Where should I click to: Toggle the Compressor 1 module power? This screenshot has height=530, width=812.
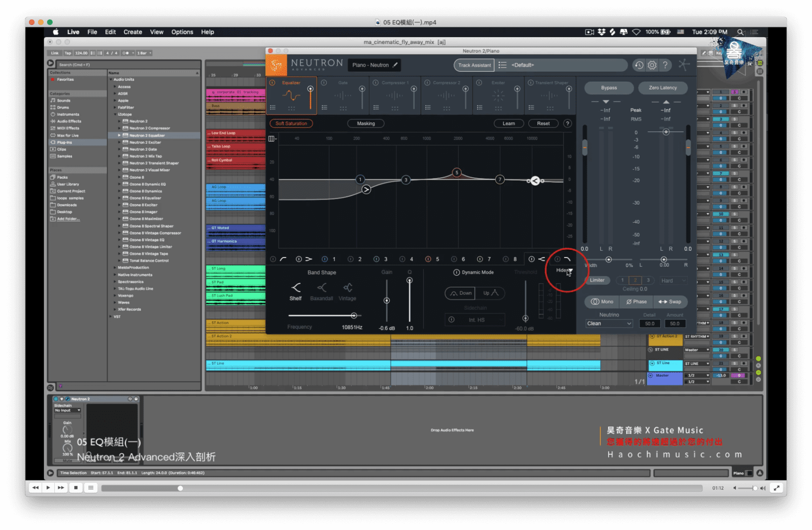(x=376, y=83)
